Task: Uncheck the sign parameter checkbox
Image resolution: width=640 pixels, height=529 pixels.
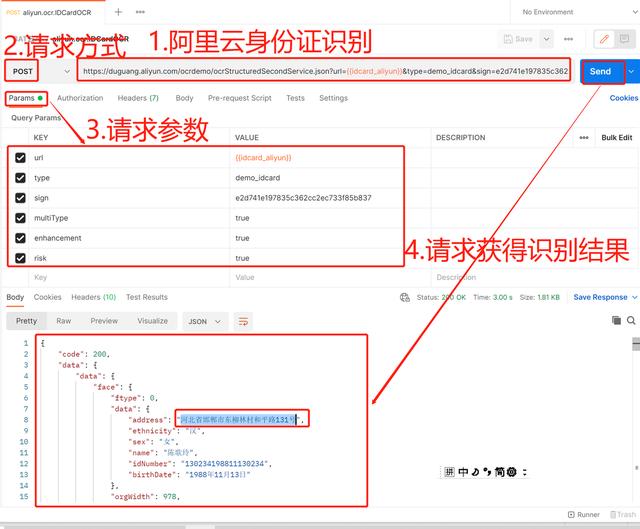Action: point(20,198)
